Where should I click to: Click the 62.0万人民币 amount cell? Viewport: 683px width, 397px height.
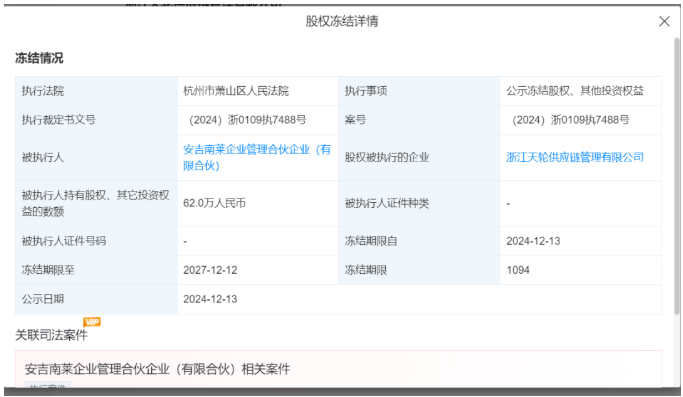click(257, 203)
